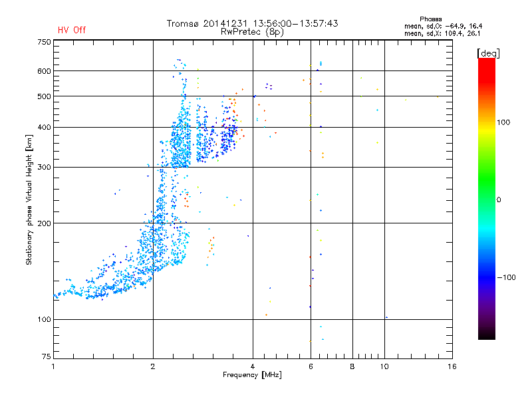Click the 'RwPretec (8p)' subtitle
This screenshot has height=399, width=532.
pos(252,32)
